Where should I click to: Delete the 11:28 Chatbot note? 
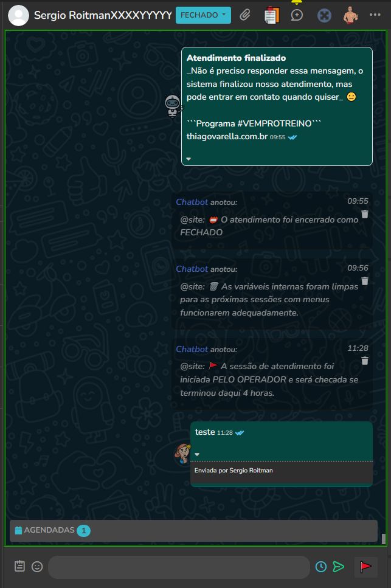(x=365, y=361)
